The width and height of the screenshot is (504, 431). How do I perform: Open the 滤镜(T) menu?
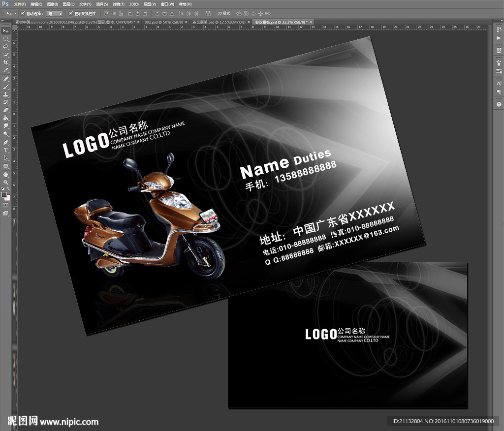118,4
